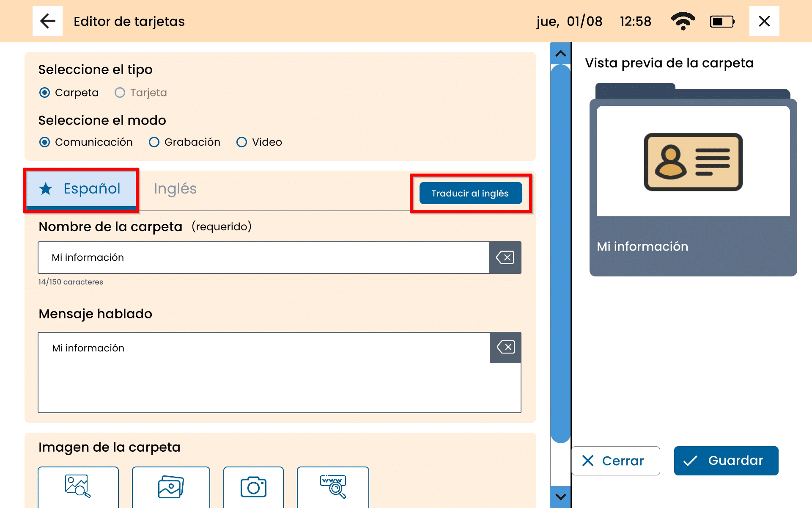This screenshot has width=812, height=508.
Task: Save the folder with Guardar
Action: [x=726, y=461]
